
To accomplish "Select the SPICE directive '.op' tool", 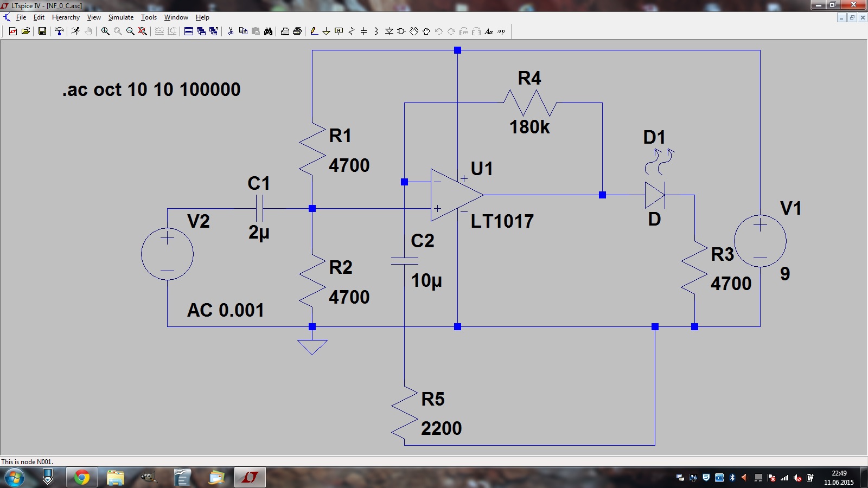I will [x=501, y=31].
